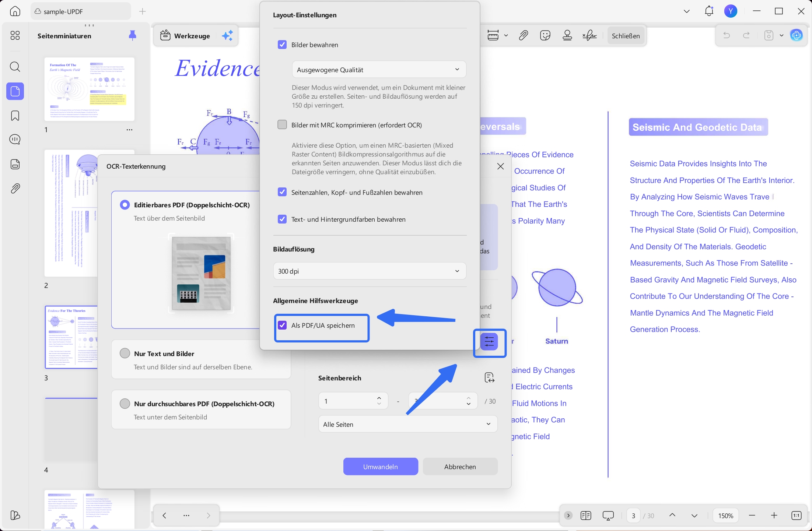812x531 pixels.
Task: Click Umwandeln to start OCR
Action: point(381,467)
